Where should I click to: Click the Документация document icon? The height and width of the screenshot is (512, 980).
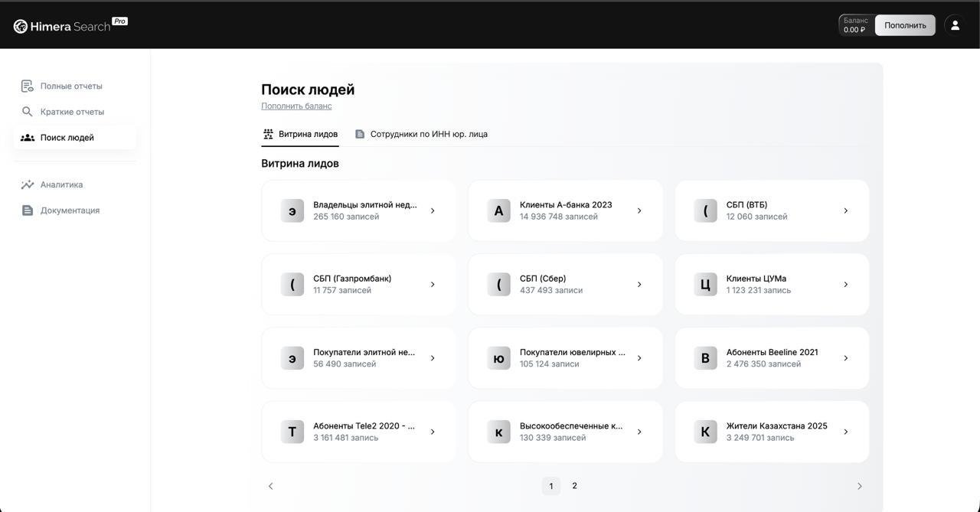click(28, 210)
